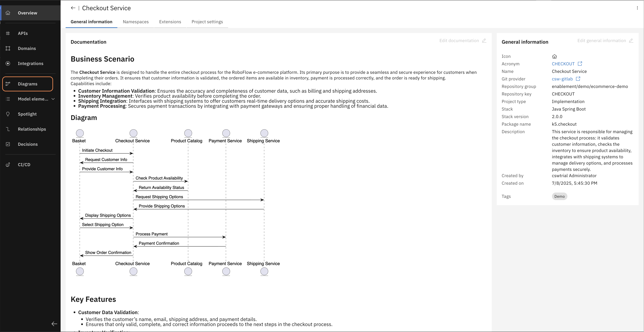The width and height of the screenshot is (644, 332).
Task: Open CI/CD in the sidebar
Action: (24, 164)
